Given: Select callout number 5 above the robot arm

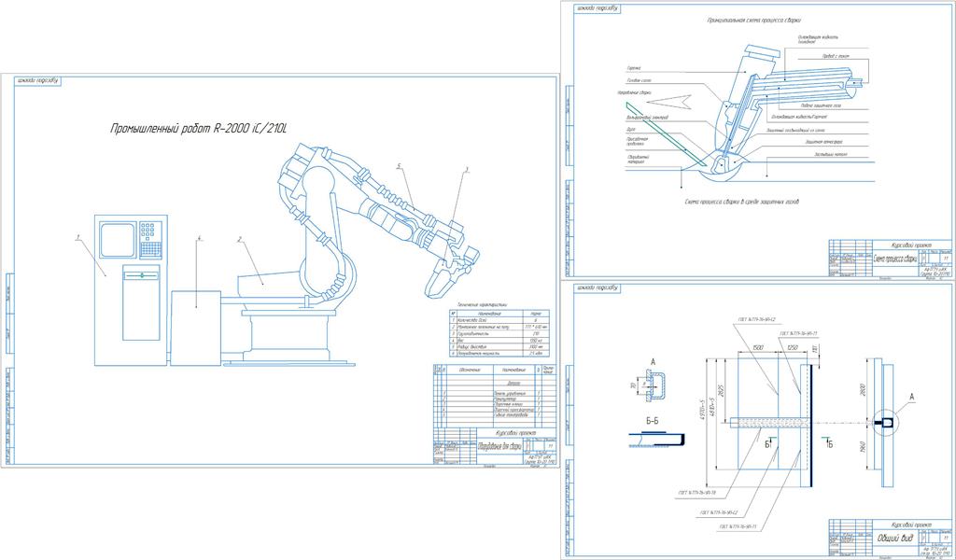Looking at the screenshot, I should click(398, 166).
